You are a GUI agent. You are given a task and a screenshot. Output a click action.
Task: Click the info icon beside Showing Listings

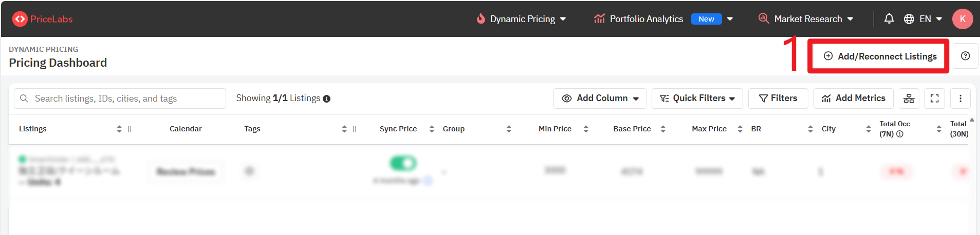point(326,99)
